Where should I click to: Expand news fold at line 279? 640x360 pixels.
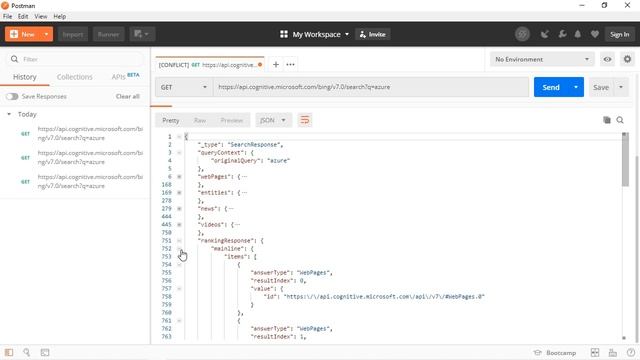(179, 209)
